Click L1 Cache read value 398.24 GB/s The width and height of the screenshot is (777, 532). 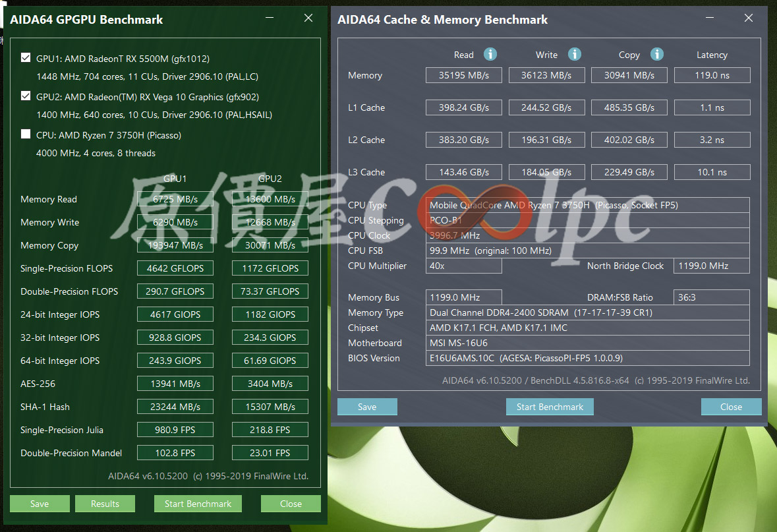tap(464, 107)
